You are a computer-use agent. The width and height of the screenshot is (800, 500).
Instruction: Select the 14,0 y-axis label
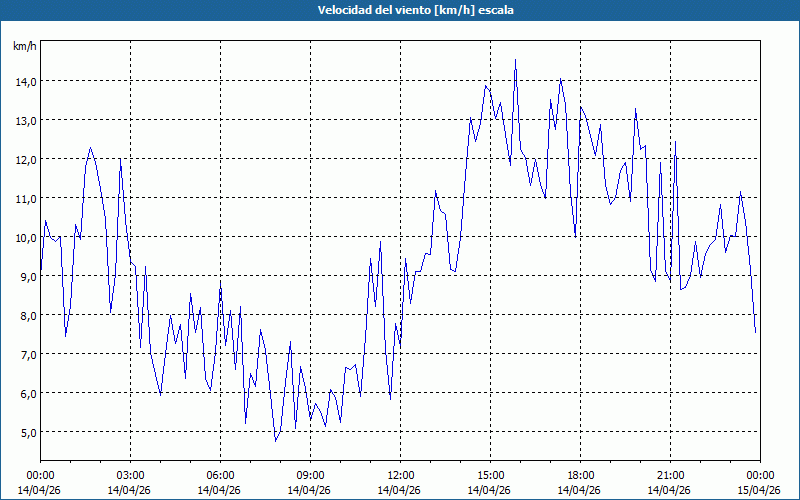click(x=24, y=81)
